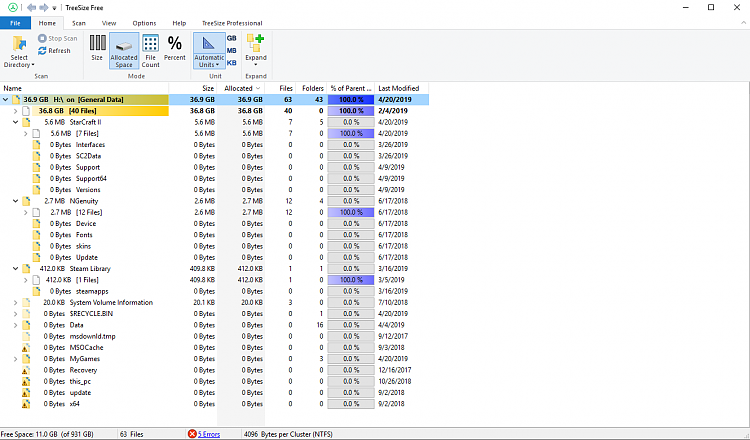
Task: Sort by the Allocated column header
Action: [x=241, y=88]
